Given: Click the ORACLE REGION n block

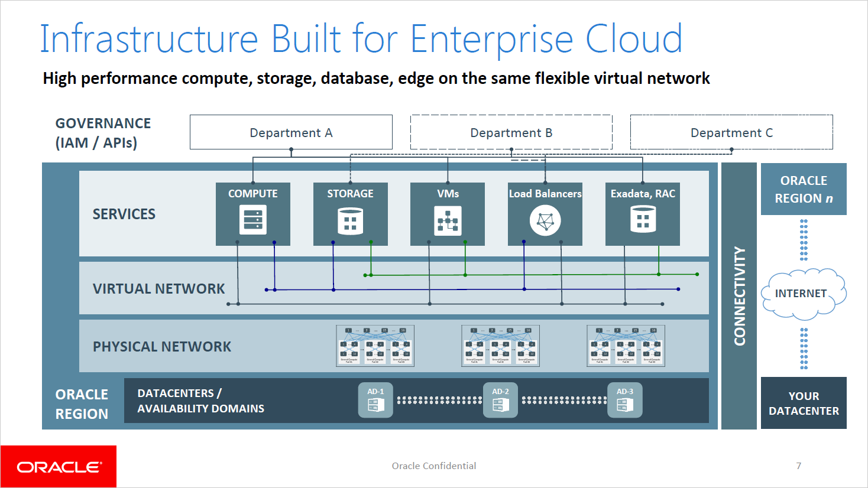Looking at the screenshot, I should [x=804, y=189].
